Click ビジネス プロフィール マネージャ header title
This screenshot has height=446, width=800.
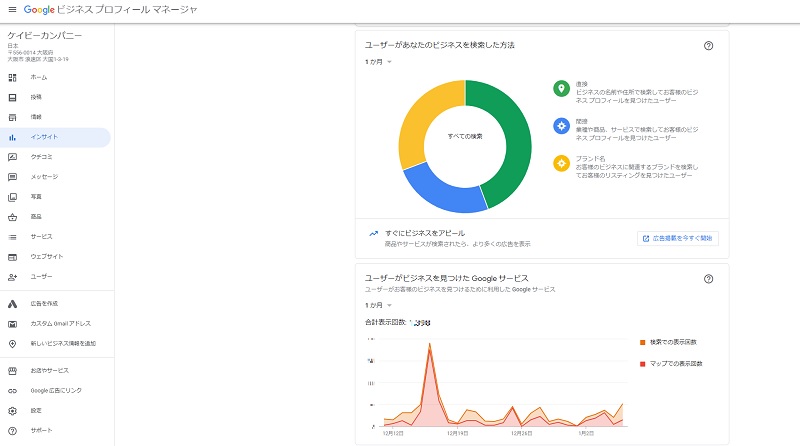[x=127, y=10]
